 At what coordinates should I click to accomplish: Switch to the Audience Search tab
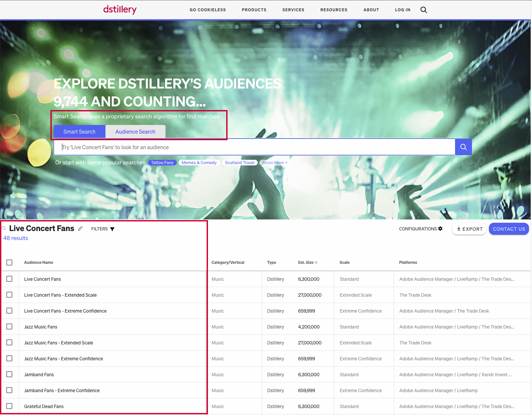click(135, 132)
